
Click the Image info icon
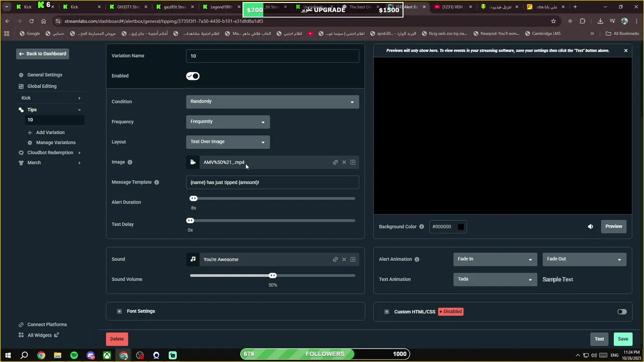point(130,162)
